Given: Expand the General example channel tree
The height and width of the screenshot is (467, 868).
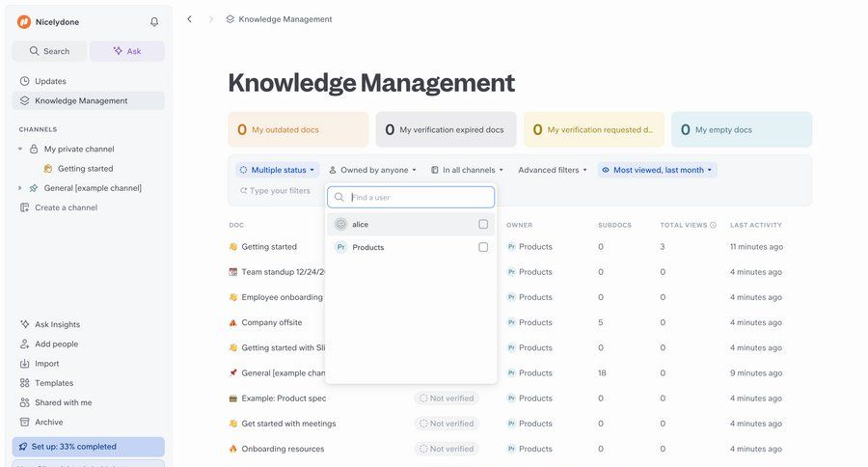Looking at the screenshot, I should (20, 188).
